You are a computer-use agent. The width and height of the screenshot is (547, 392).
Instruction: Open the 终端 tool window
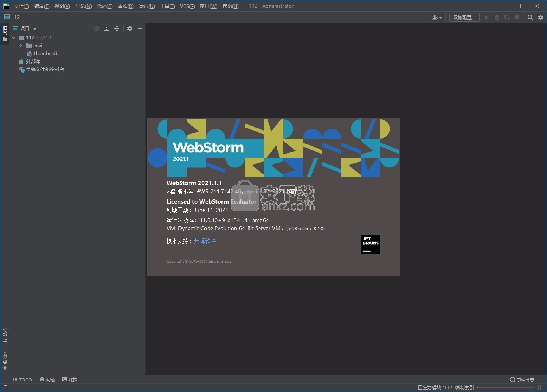click(70, 380)
